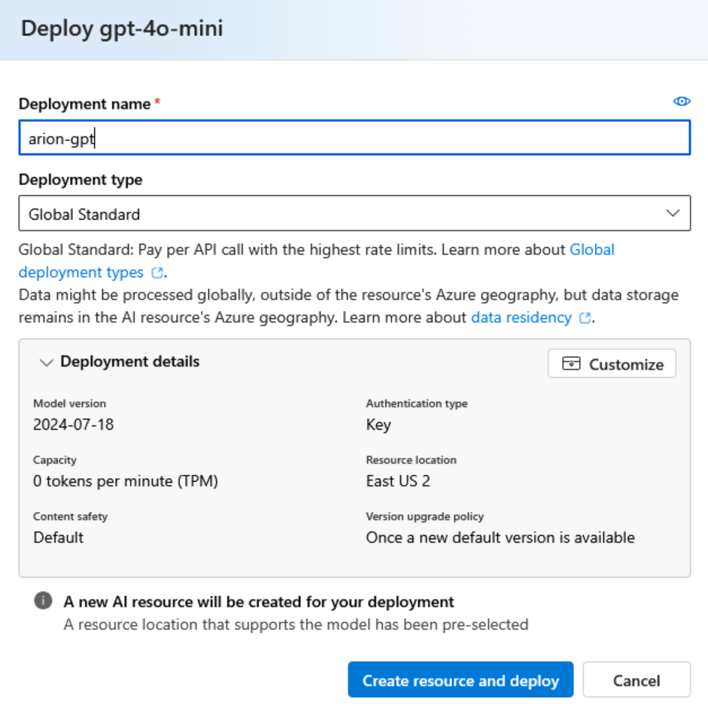Image resolution: width=708 pixels, height=728 pixels.
Task: Click the info icon beside new AI resource notice
Action: tap(43, 600)
